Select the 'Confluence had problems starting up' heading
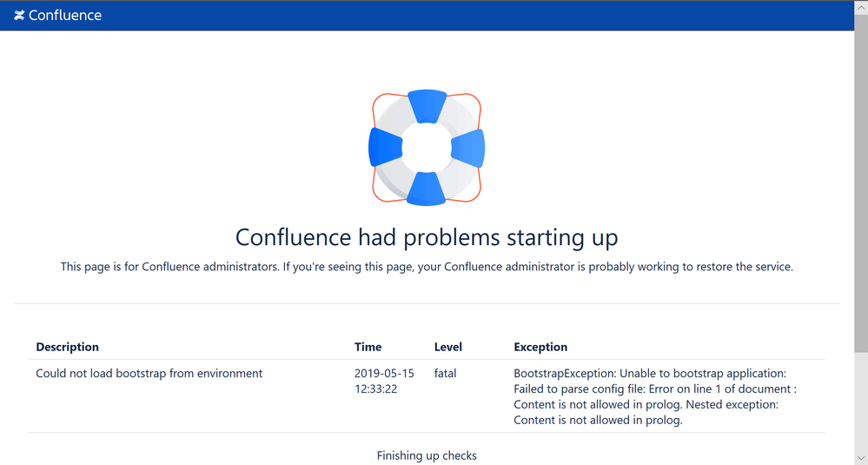 (x=427, y=237)
